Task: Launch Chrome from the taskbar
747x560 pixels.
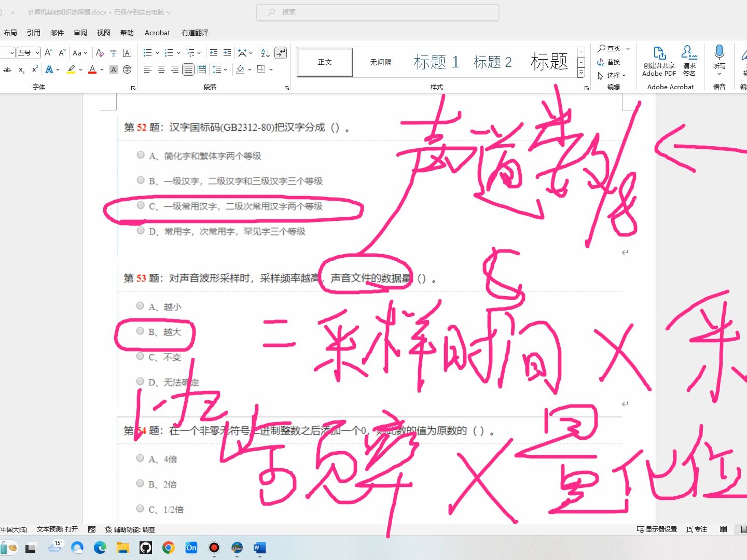Action: click(168, 548)
